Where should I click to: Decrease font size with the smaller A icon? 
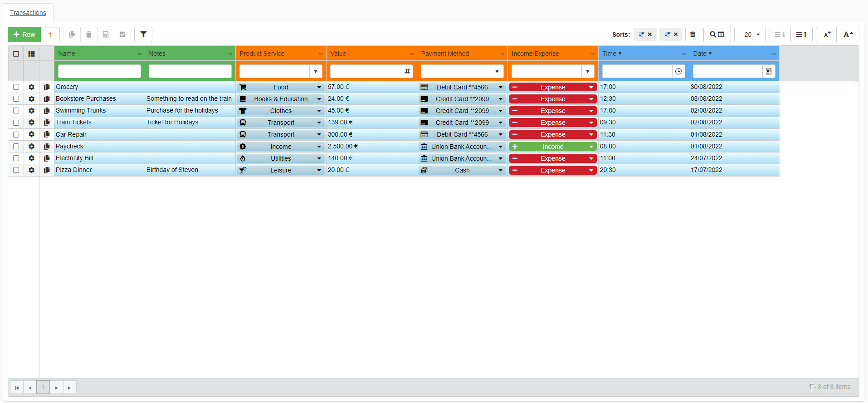[827, 34]
